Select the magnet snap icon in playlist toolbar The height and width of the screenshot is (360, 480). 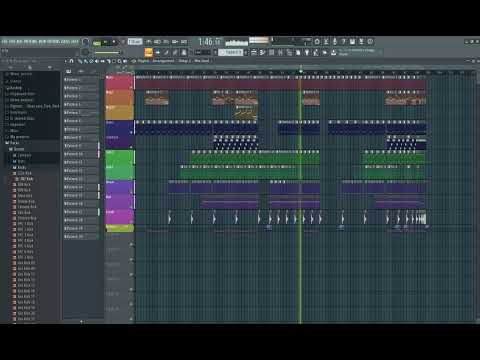pyautogui.click(x=71, y=61)
